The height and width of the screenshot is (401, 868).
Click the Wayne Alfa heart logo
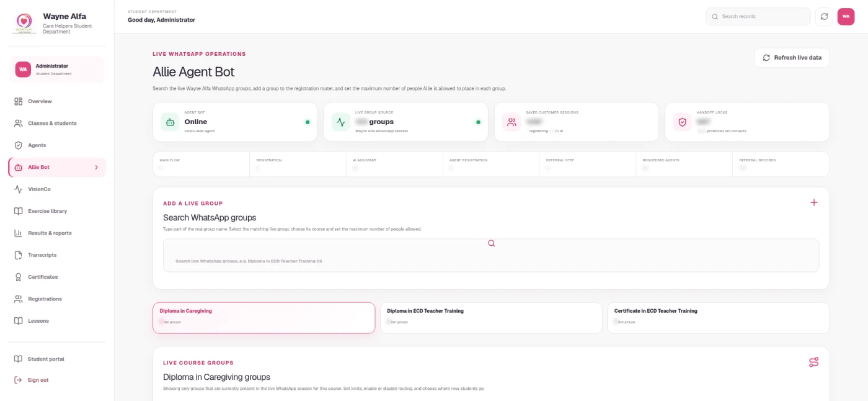(x=25, y=22)
